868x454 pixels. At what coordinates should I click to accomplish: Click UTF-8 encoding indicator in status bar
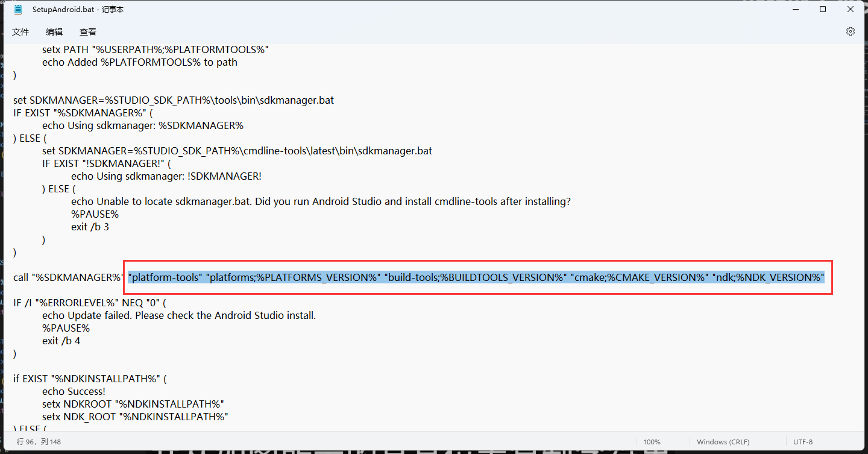point(803,442)
